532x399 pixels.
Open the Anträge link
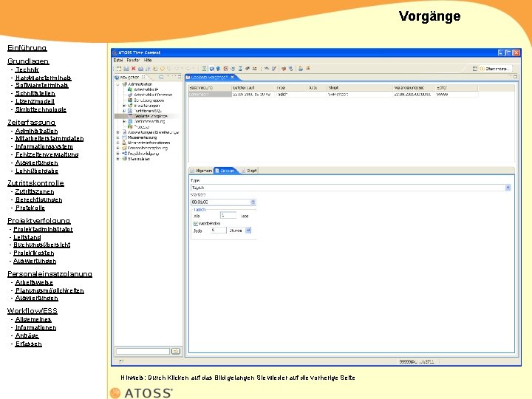point(27,335)
